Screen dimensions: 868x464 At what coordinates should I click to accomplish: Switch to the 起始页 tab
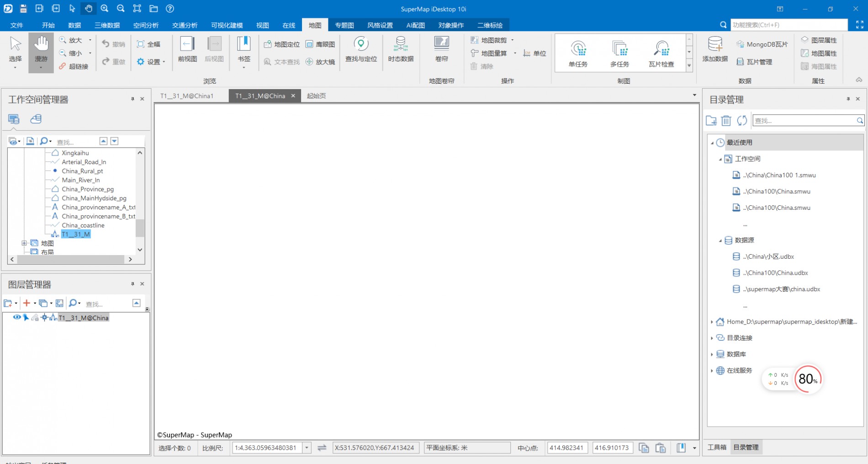pyautogui.click(x=317, y=96)
